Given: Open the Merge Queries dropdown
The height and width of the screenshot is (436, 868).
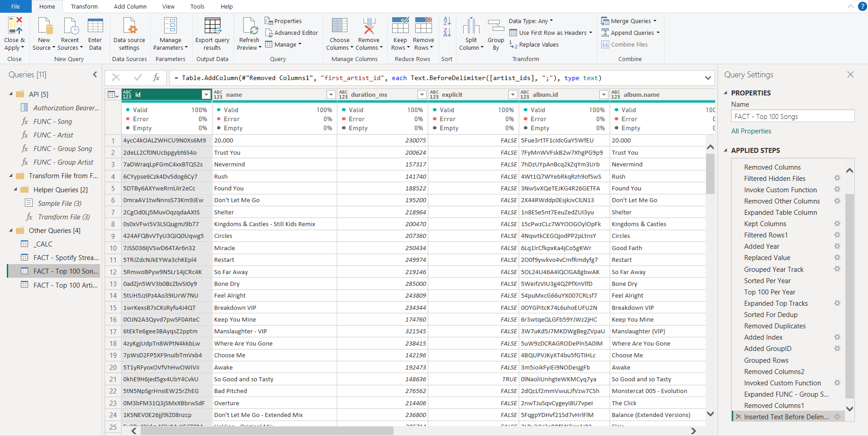Looking at the screenshot, I should [655, 21].
